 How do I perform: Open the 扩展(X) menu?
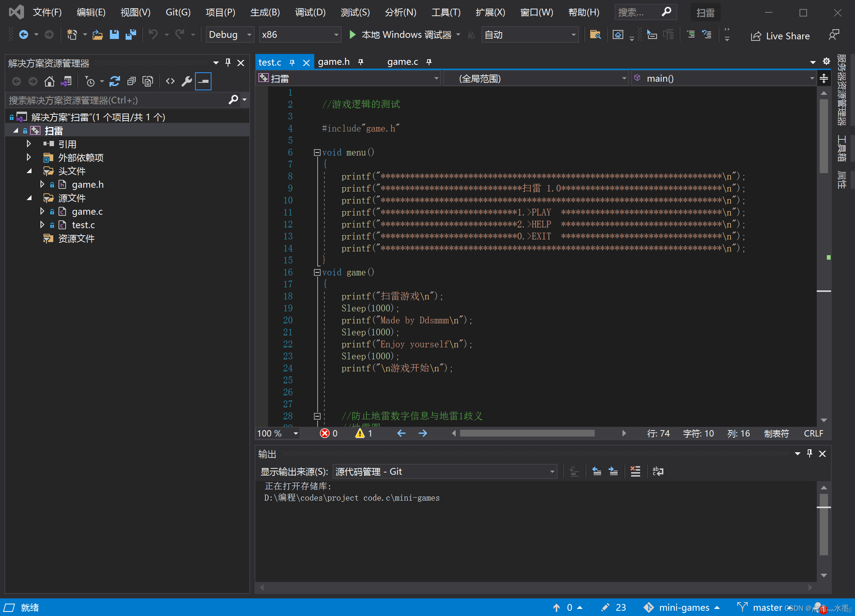tap(490, 12)
